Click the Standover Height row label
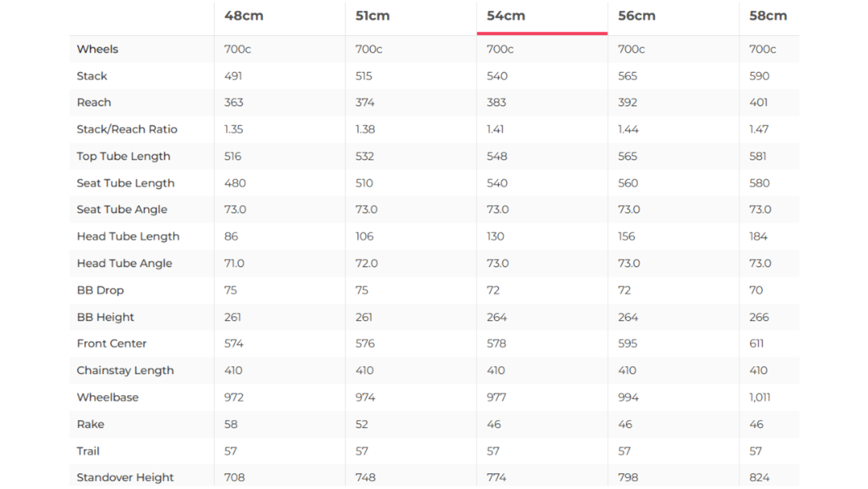 coord(125,478)
